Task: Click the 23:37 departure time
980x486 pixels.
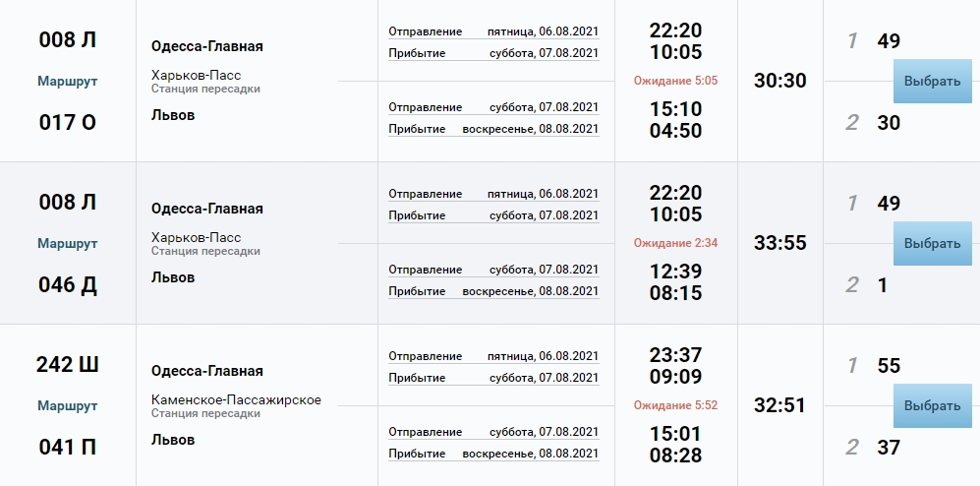Action: tap(675, 355)
